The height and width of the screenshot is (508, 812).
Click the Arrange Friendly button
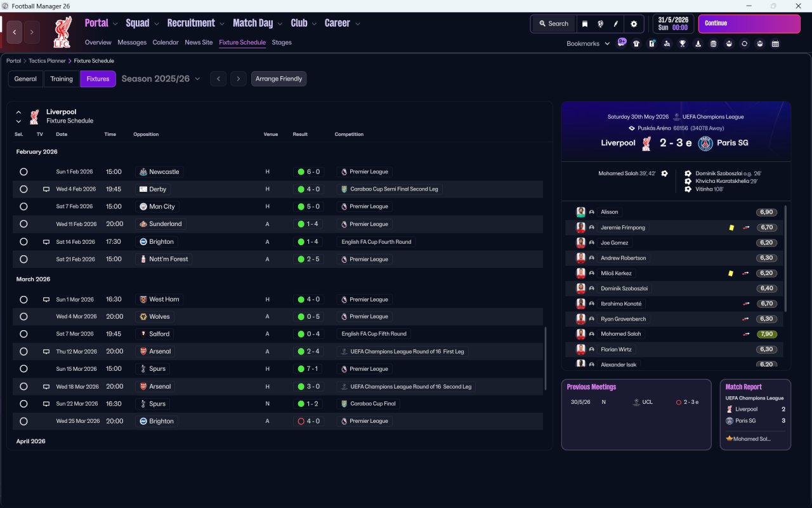pos(279,79)
